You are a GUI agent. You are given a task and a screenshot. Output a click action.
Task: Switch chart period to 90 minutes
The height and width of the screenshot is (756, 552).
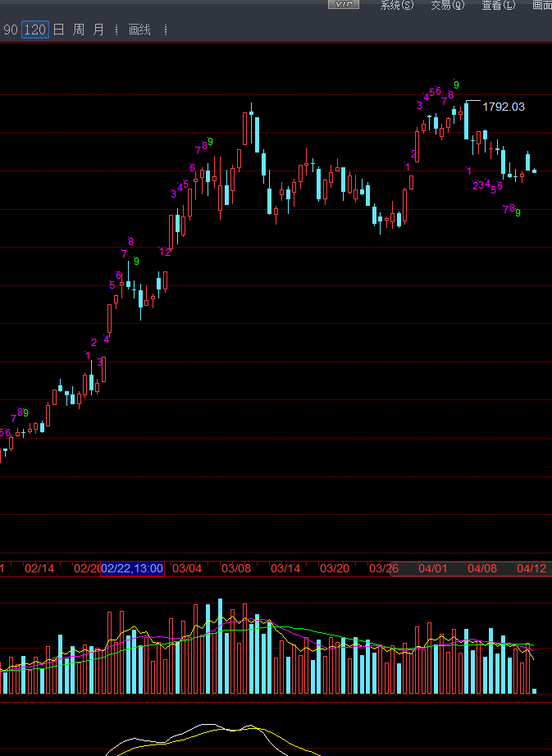(x=11, y=30)
